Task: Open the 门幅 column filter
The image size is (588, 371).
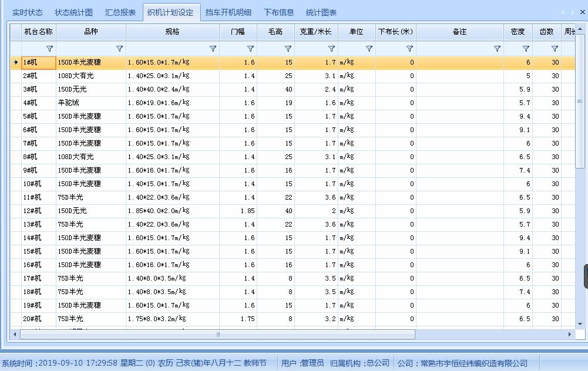Action: point(250,49)
